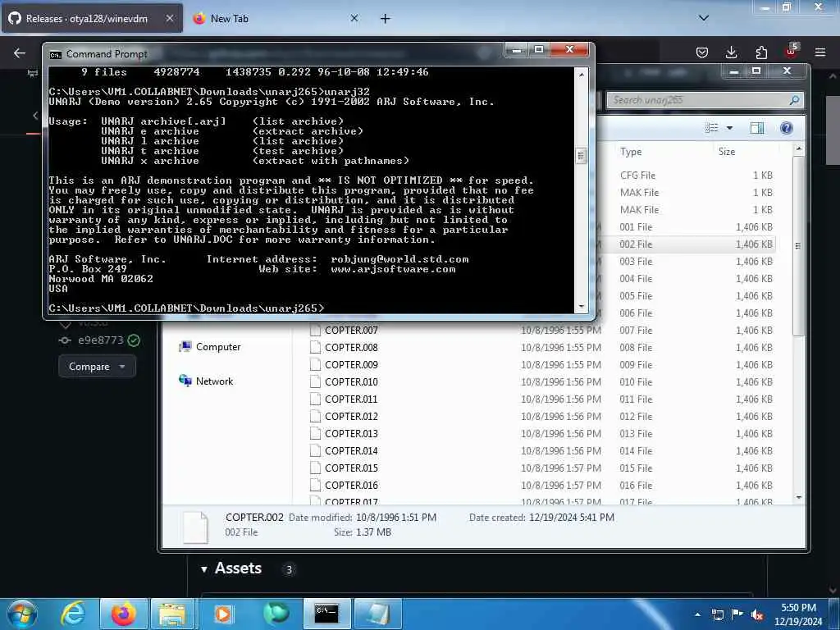Open the Windows Explorer taskbar button
Viewport: 840px width, 630px height.
(172, 614)
